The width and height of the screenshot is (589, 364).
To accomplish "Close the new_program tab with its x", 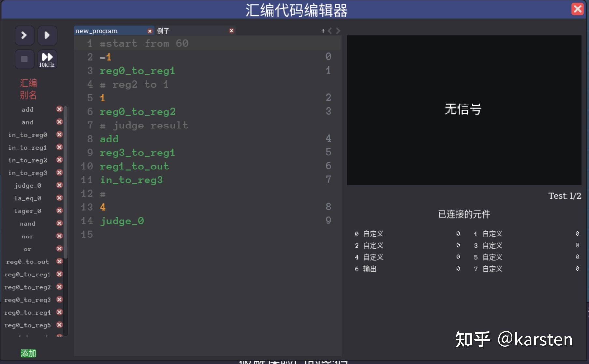I will (x=150, y=31).
